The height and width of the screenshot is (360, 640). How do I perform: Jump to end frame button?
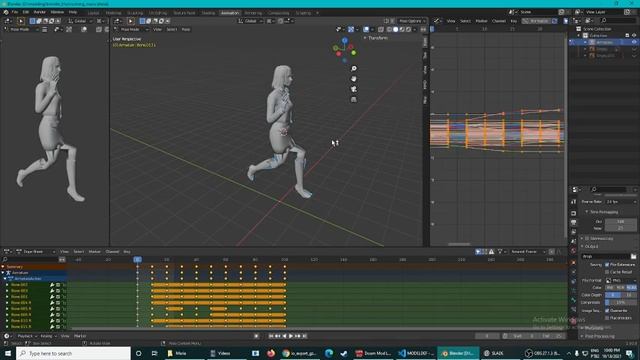(x=304, y=336)
